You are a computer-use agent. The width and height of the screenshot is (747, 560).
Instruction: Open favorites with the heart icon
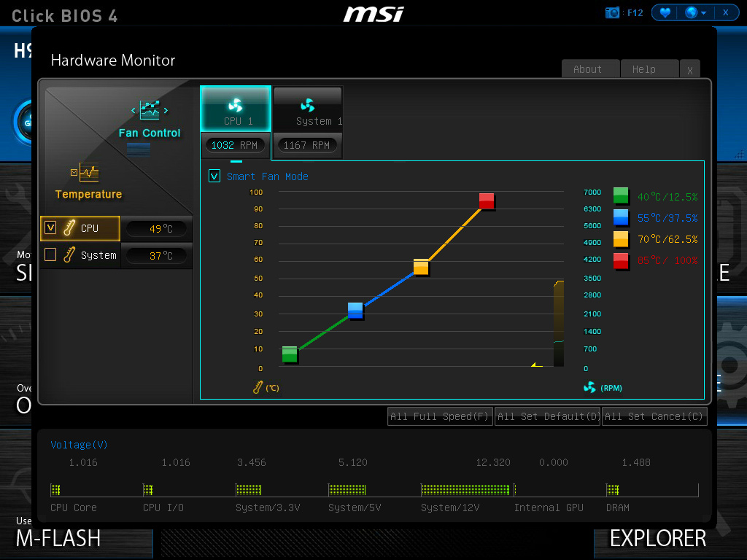coord(665,12)
